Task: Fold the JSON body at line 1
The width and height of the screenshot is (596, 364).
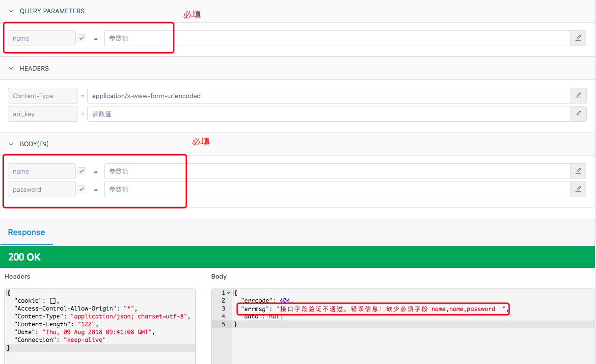Action: 228,293
